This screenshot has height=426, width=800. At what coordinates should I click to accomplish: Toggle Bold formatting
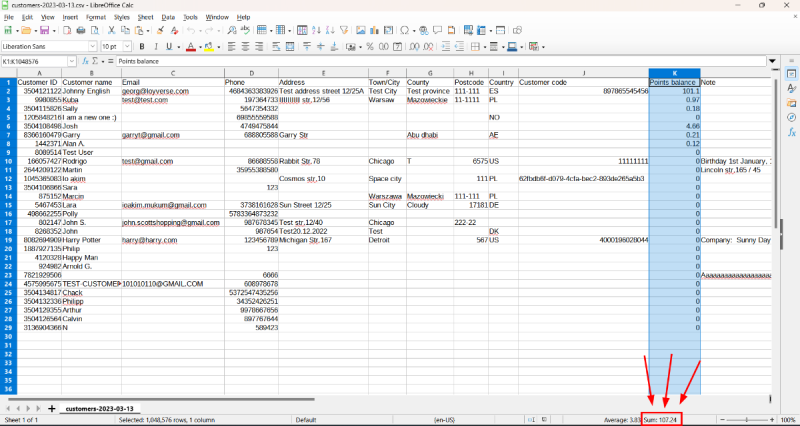(x=142, y=46)
